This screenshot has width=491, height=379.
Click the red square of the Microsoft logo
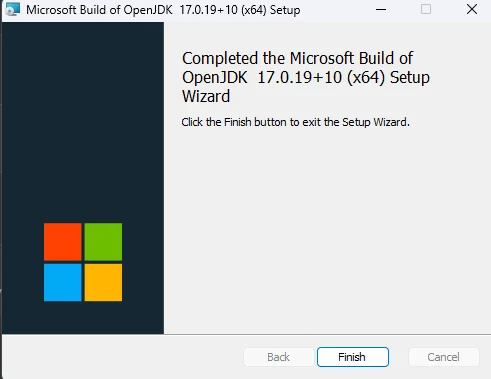click(x=63, y=242)
